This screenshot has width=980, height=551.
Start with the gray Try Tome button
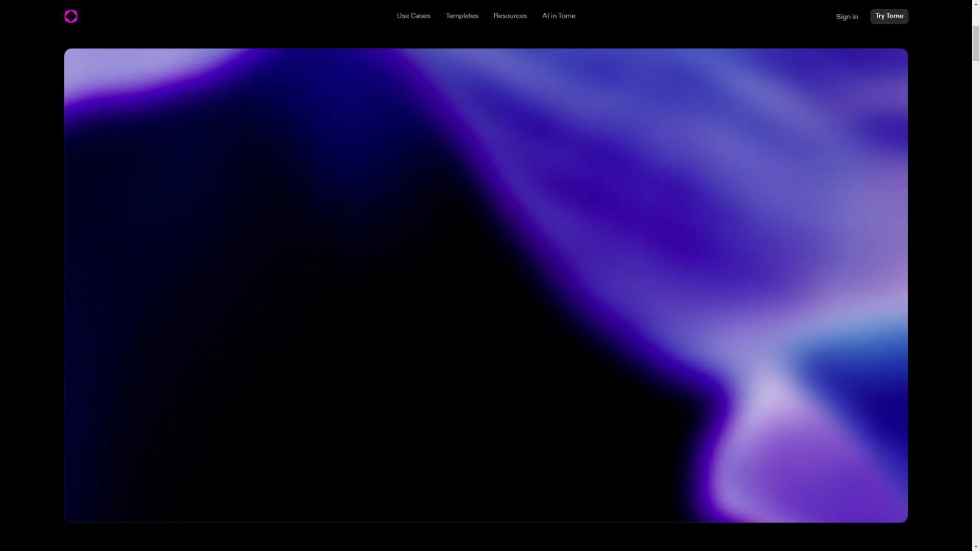(889, 16)
